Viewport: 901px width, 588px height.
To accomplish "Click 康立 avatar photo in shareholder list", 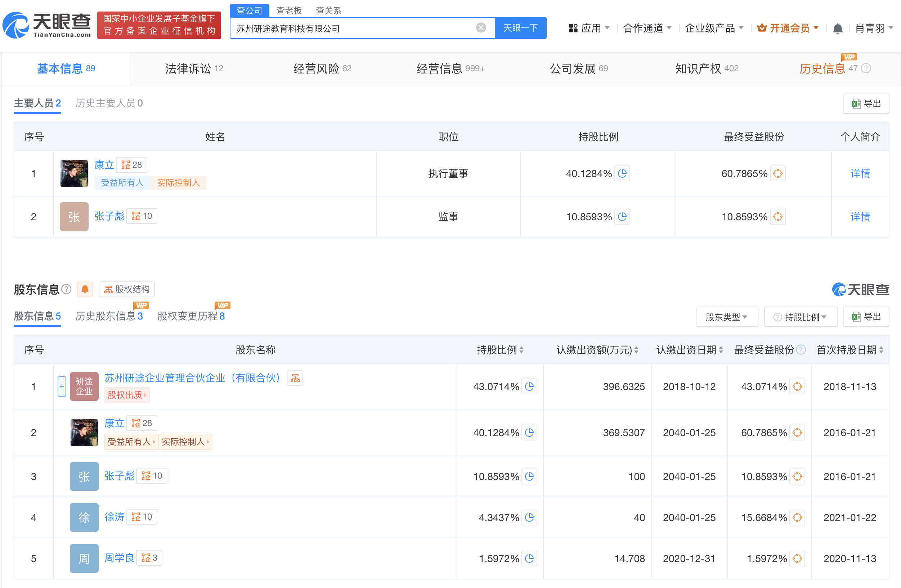I will (84, 433).
